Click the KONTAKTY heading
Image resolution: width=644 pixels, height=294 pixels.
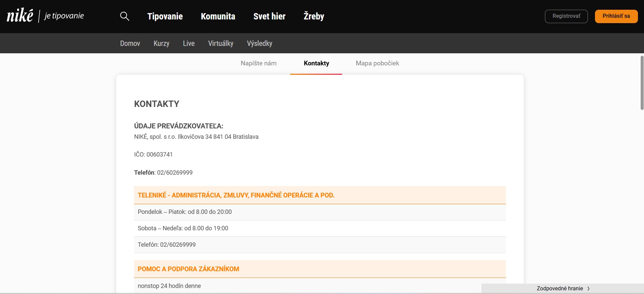pos(156,104)
